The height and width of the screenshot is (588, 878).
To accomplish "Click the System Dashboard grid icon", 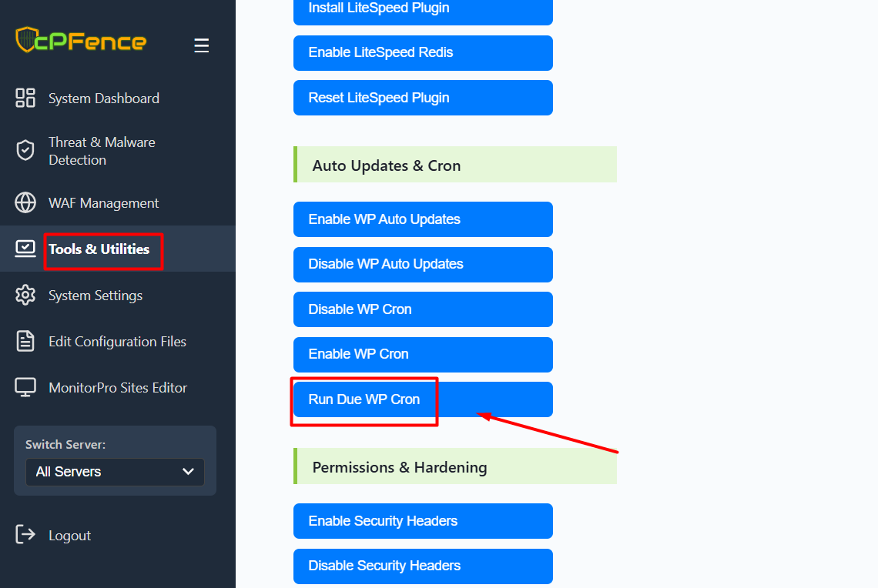I will tap(25, 99).
